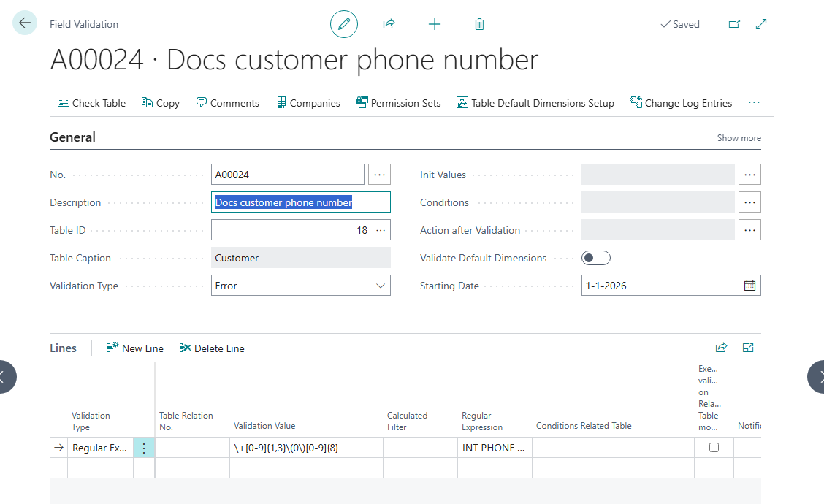Viewport: 824px width, 504px height.
Task: Open Comments action
Action: [x=227, y=103]
